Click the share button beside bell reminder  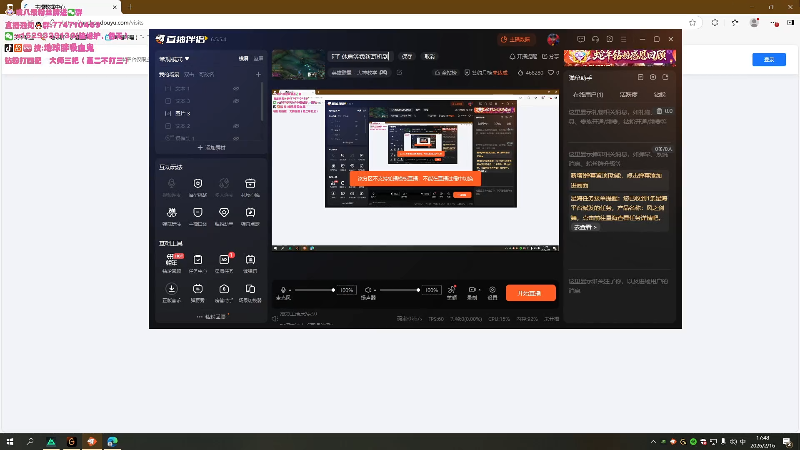click(x=551, y=57)
